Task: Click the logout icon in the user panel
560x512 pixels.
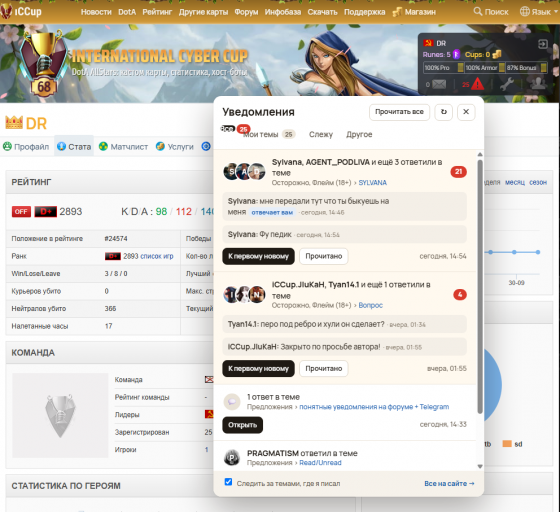Action: (542, 44)
